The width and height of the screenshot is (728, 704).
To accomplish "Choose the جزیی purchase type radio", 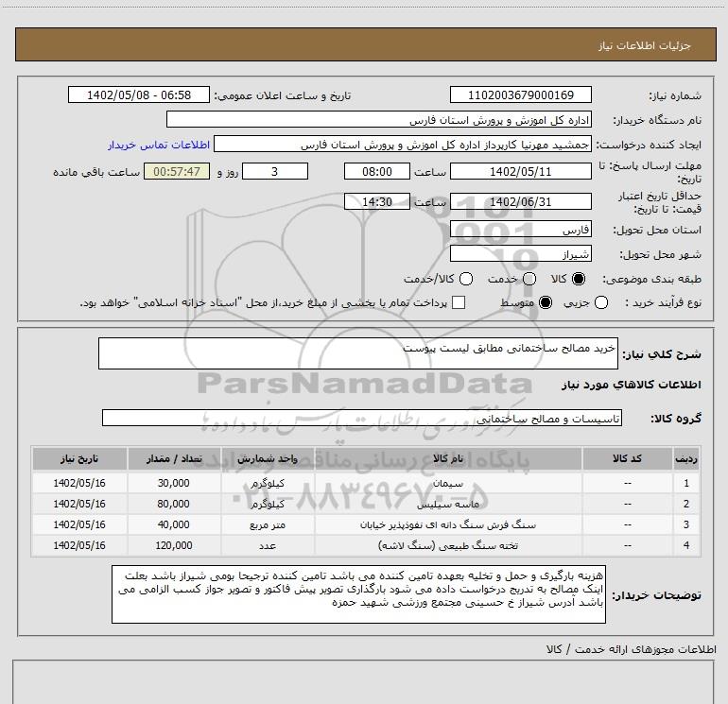I will (x=600, y=302).
